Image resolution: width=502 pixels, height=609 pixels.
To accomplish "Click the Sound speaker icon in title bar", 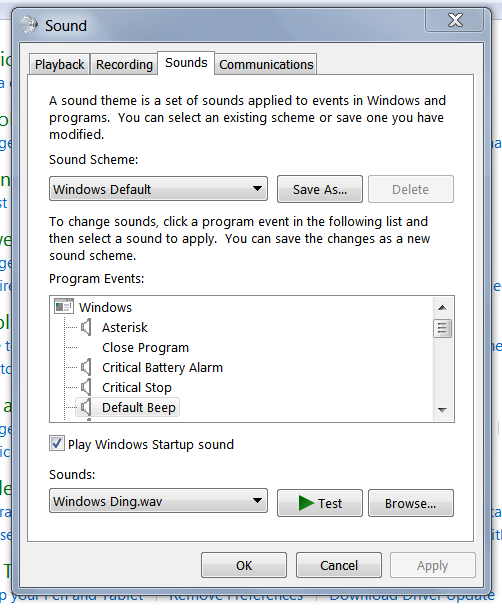I will click(x=29, y=25).
